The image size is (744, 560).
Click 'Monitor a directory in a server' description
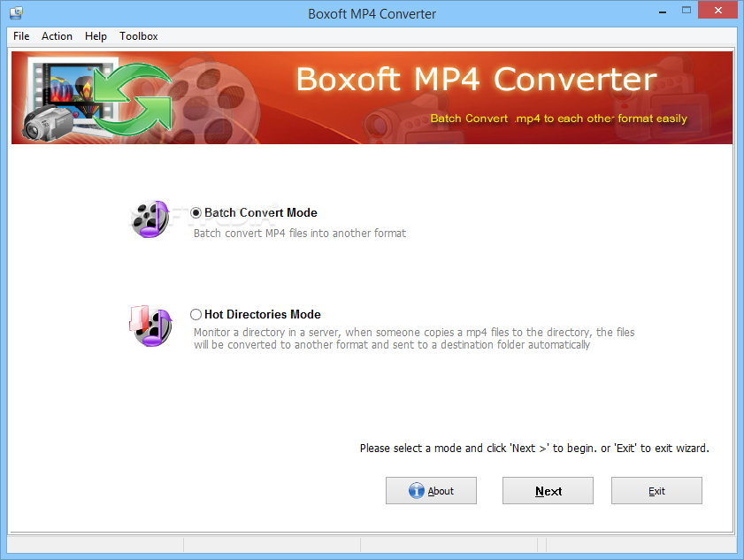coord(414,338)
